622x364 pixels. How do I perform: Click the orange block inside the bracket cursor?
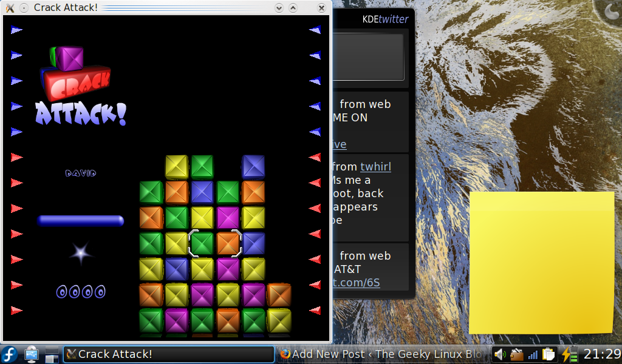[x=228, y=243]
